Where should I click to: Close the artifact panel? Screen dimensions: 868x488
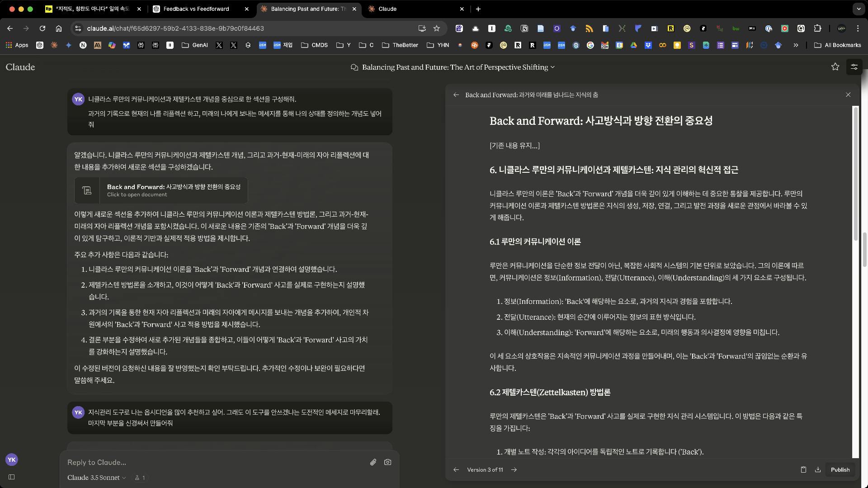(x=848, y=95)
